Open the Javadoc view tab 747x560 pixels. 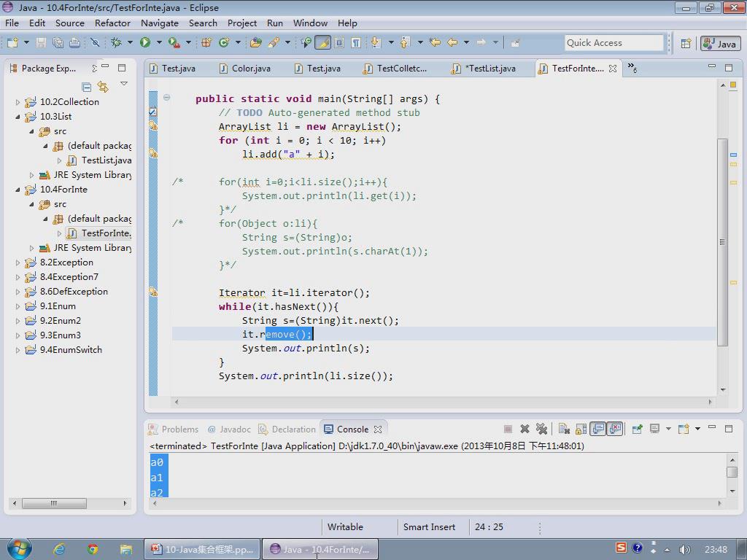[230, 429]
